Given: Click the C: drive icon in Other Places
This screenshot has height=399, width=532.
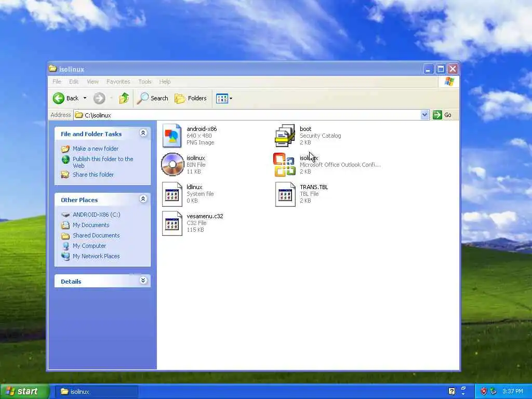Looking at the screenshot, I should pyautogui.click(x=65, y=215).
